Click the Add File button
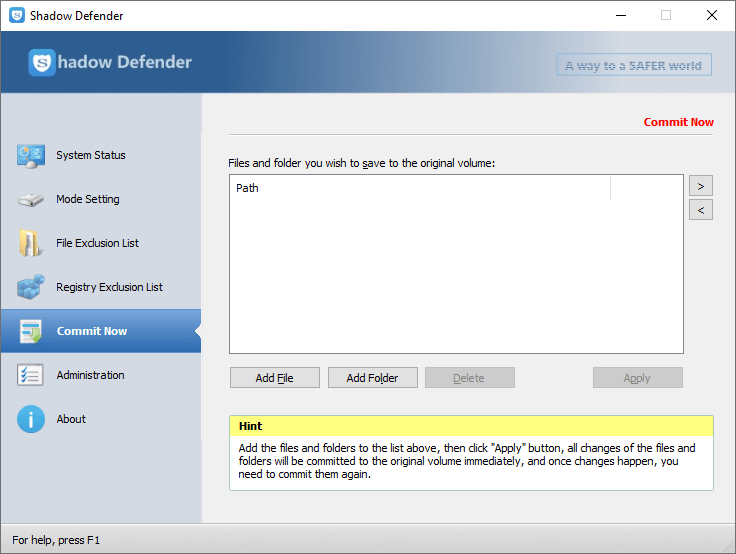Image resolution: width=736 pixels, height=554 pixels. click(275, 378)
